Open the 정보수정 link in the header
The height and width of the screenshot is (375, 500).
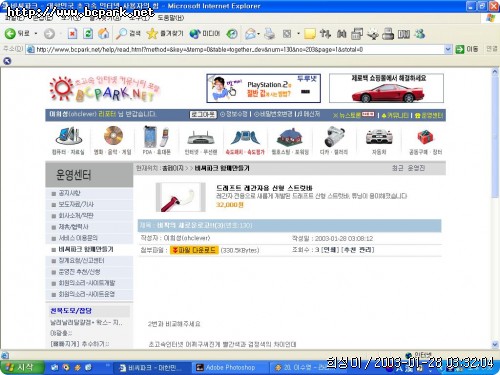[x=234, y=114]
